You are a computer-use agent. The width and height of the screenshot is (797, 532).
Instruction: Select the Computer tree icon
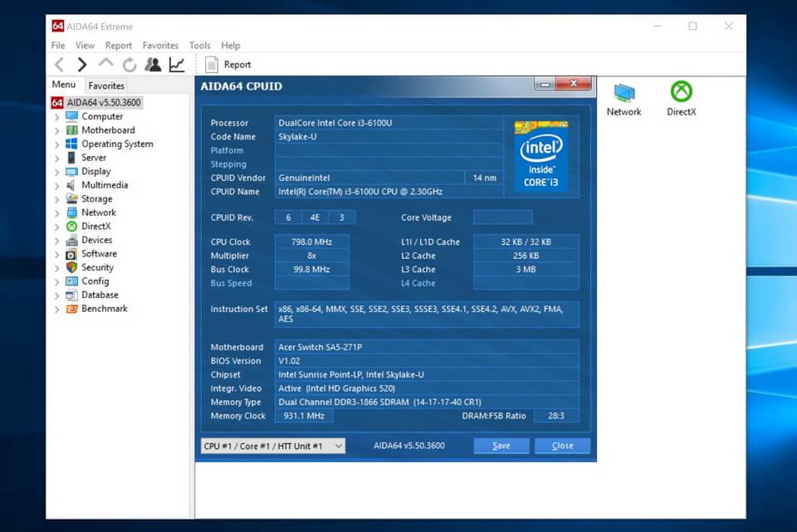pos(71,116)
